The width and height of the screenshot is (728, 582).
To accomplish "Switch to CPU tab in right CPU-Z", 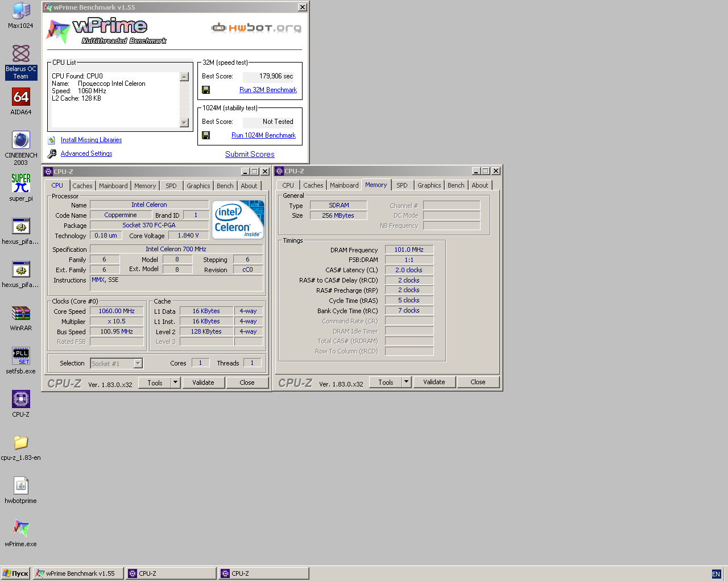I will tap(288, 185).
